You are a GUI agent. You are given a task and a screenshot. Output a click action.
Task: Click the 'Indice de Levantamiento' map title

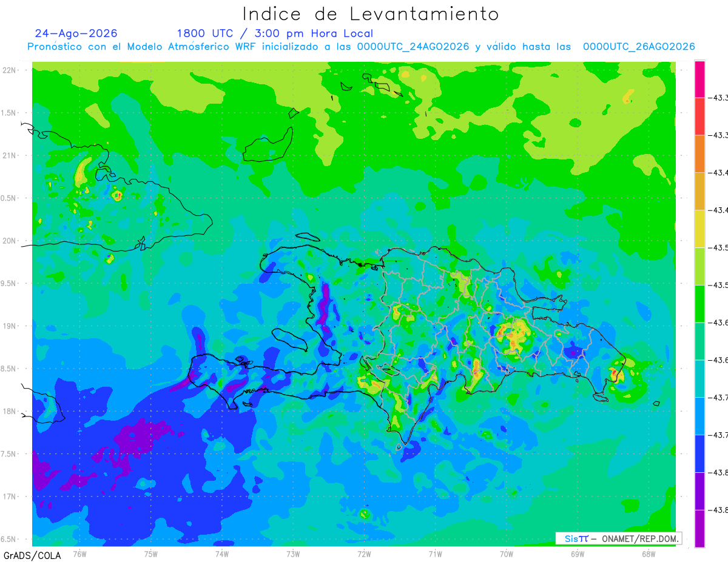tap(371, 14)
